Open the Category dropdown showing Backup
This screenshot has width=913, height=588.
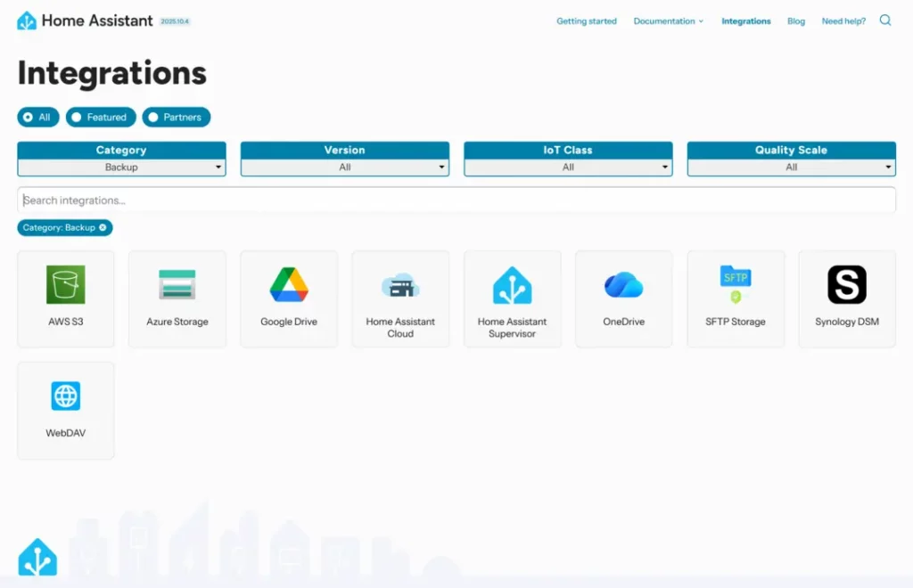[121, 167]
